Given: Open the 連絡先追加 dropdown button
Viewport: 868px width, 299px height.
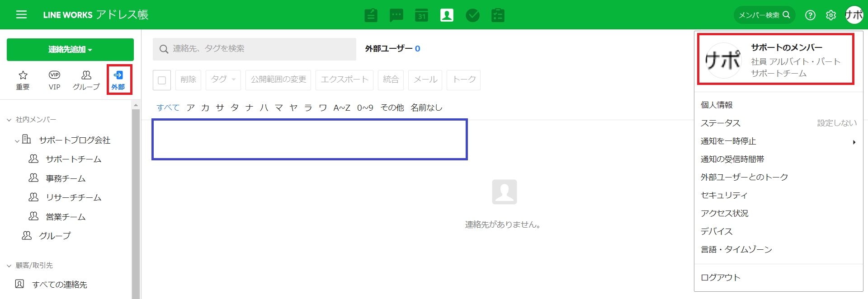Looking at the screenshot, I should coord(70,50).
